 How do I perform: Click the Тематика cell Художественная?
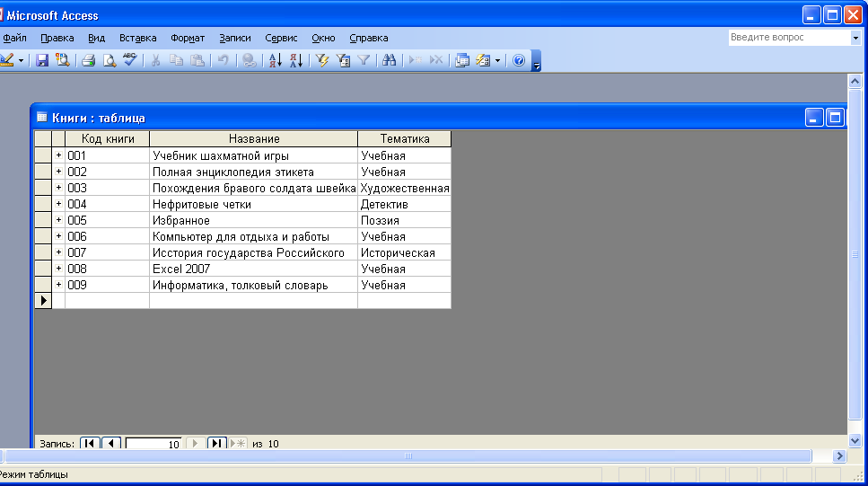click(404, 188)
